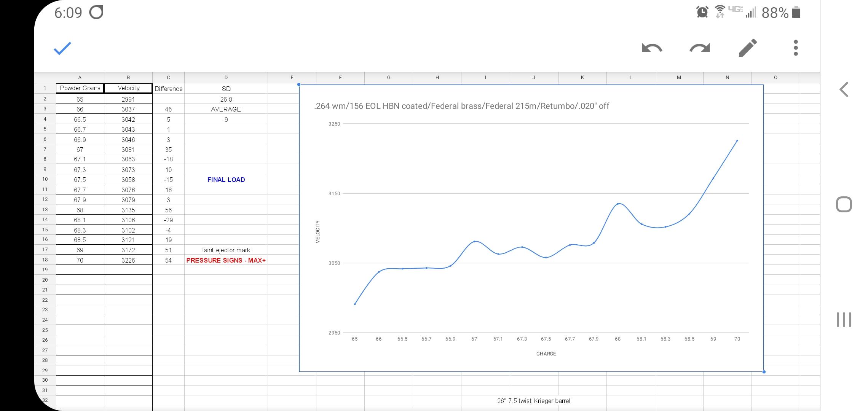This screenshot has width=868, height=411.
Task: Redo the last undone edit
Action: 700,48
